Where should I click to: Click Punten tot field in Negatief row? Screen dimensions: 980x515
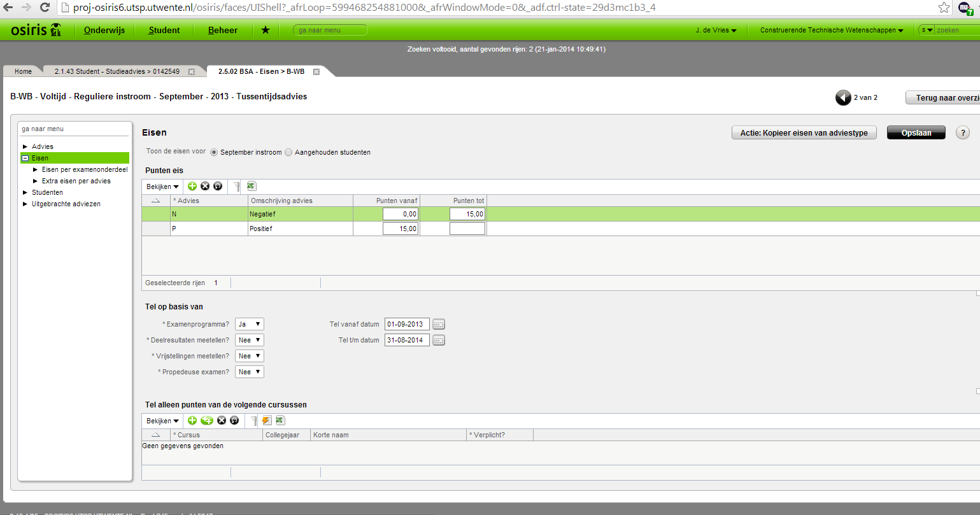click(x=467, y=214)
